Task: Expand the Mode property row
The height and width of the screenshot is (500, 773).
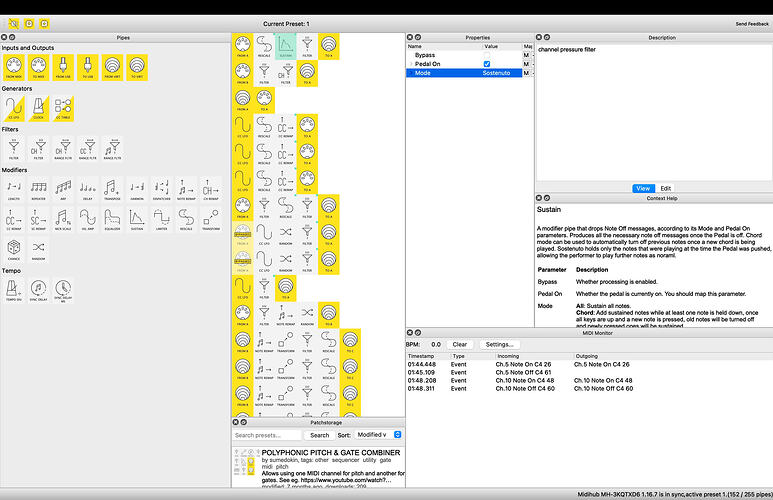Action: (x=411, y=73)
